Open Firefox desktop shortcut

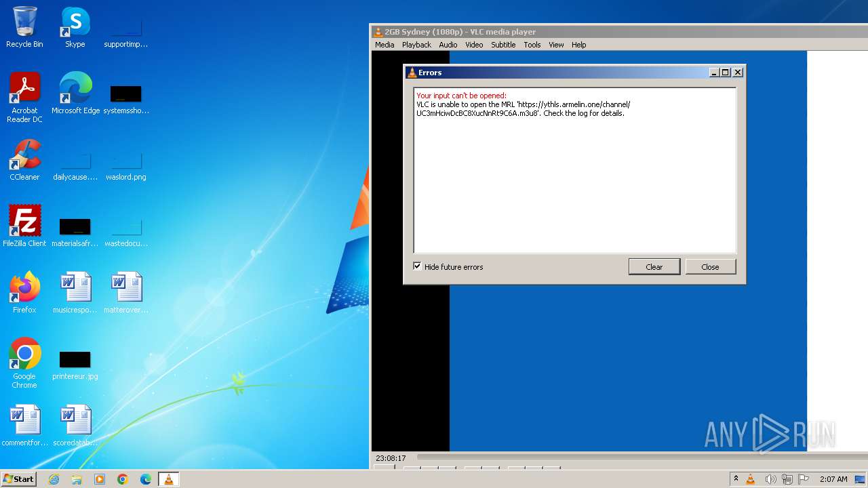(24, 293)
